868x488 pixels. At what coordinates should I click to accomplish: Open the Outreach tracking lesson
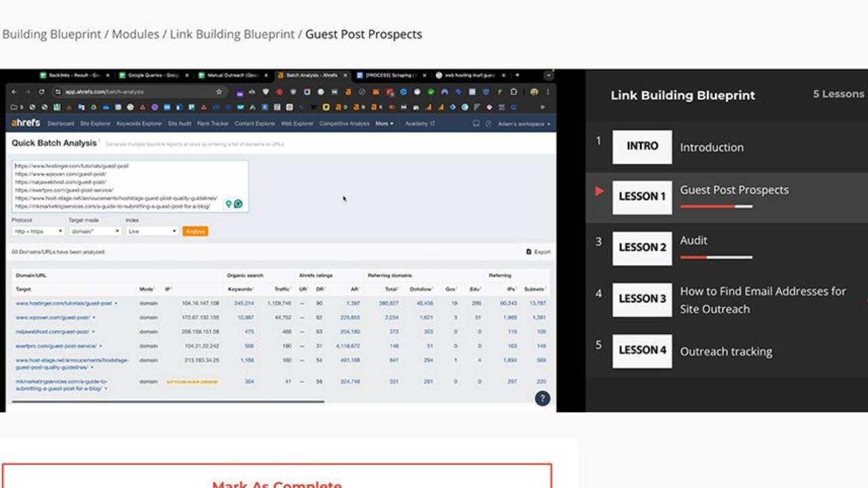click(x=726, y=351)
